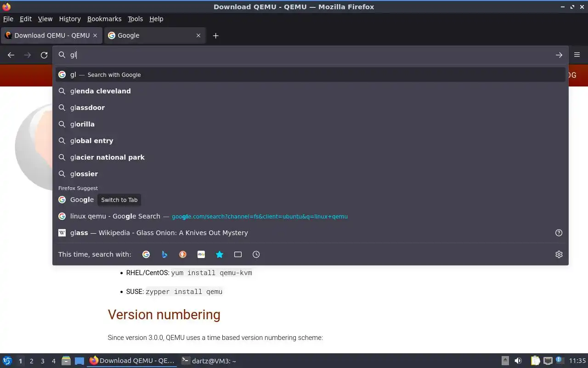Switch to workspace 4 in the taskbar
The width and height of the screenshot is (588, 368).
pos(54,361)
